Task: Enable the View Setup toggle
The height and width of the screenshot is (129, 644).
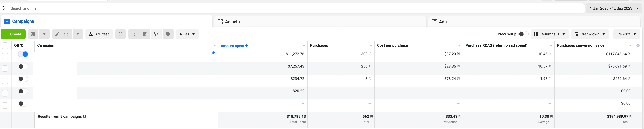Action: click(x=523, y=34)
